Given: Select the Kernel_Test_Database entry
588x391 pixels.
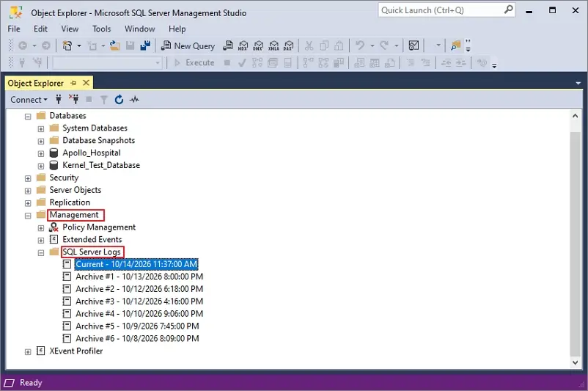Looking at the screenshot, I should [101, 165].
